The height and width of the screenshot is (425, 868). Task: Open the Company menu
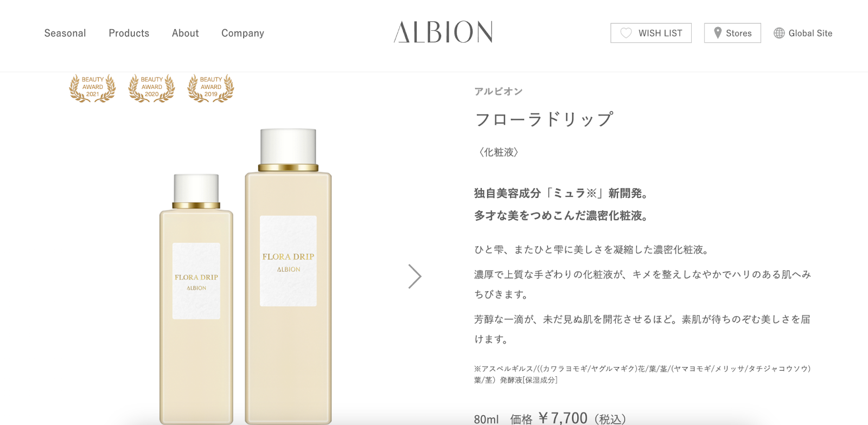tap(242, 33)
